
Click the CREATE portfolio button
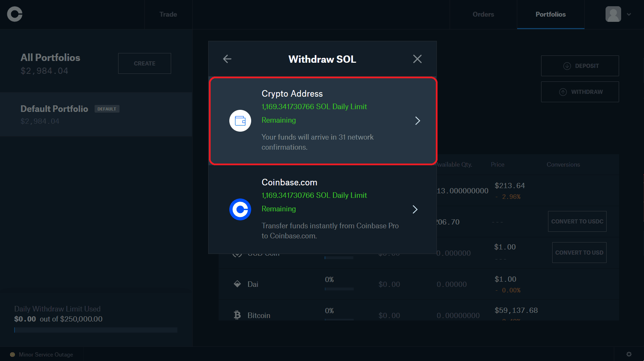coord(144,63)
